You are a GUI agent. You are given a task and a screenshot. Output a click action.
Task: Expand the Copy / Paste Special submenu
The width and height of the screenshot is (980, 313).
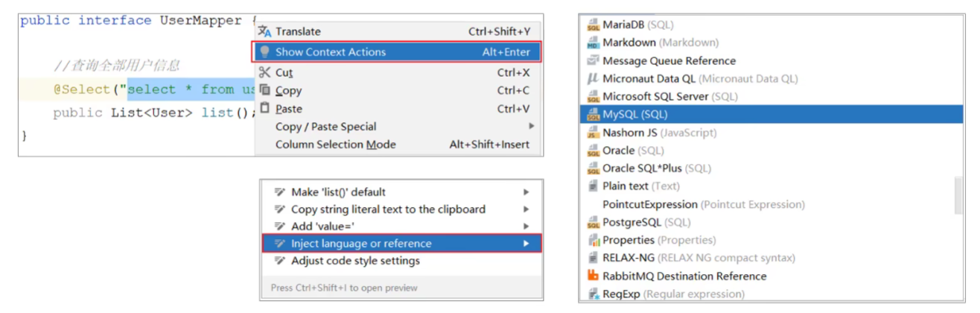[x=531, y=127]
